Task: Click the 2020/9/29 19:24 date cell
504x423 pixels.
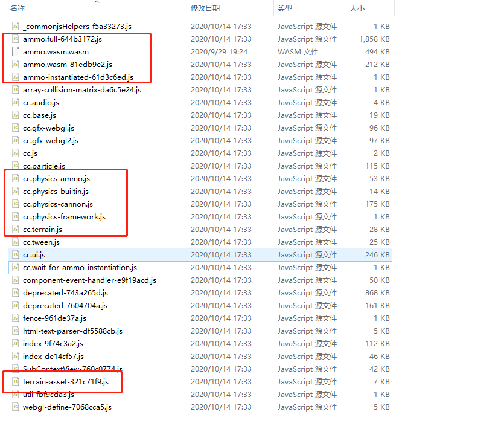Action: pyautogui.click(x=219, y=52)
